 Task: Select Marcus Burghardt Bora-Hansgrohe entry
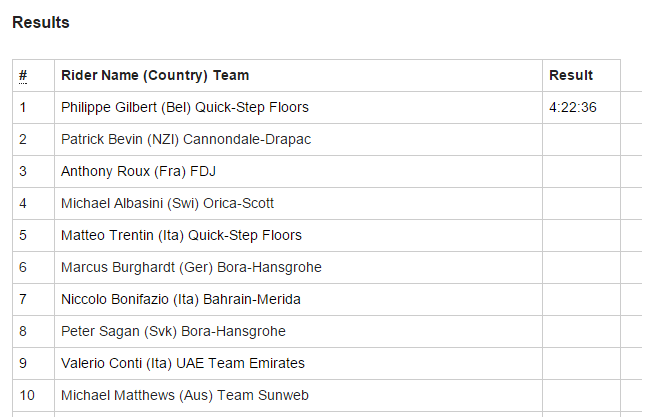coord(191,267)
